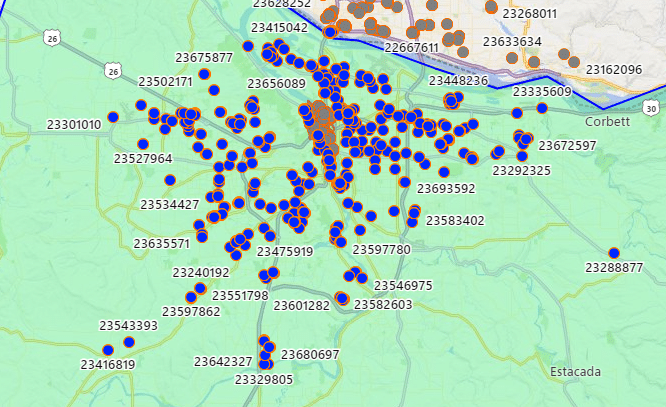
Task: Select the marker labeled 23288877
Action: tap(613, 253)
